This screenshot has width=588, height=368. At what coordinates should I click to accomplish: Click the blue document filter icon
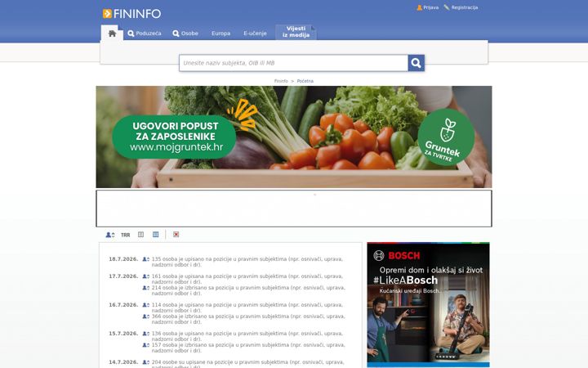156,235
